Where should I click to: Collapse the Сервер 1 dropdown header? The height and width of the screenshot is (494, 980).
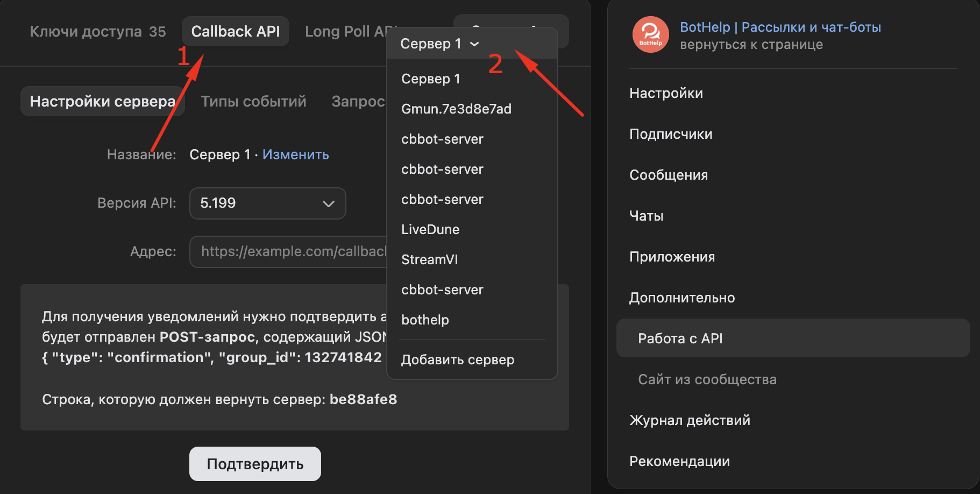click(439, 44)
